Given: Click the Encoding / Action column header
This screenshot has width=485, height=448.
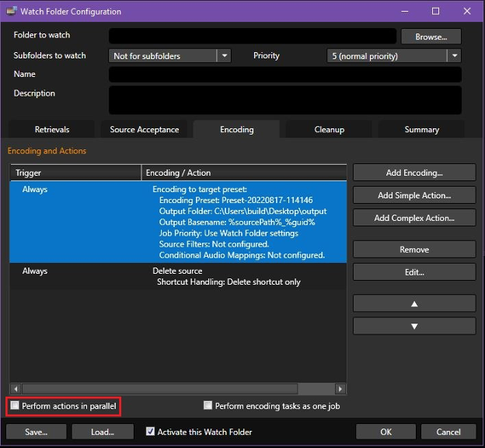Looking at the screenshot, I should [244, 173].
